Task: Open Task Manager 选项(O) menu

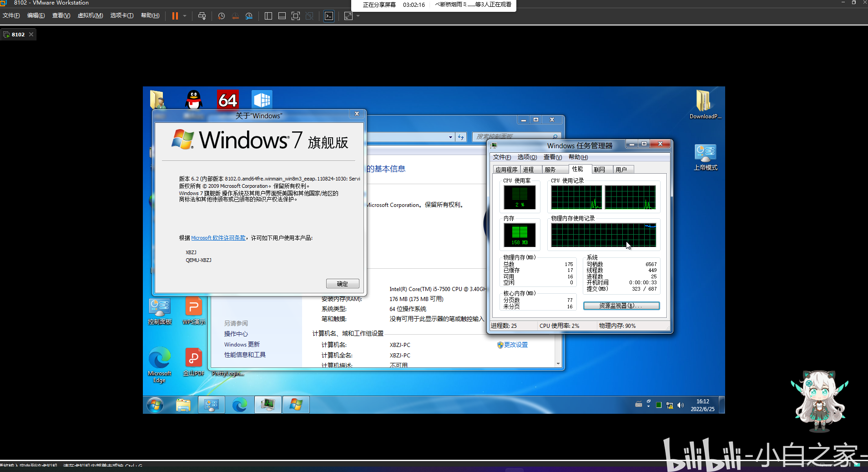Action: point(527,157)
